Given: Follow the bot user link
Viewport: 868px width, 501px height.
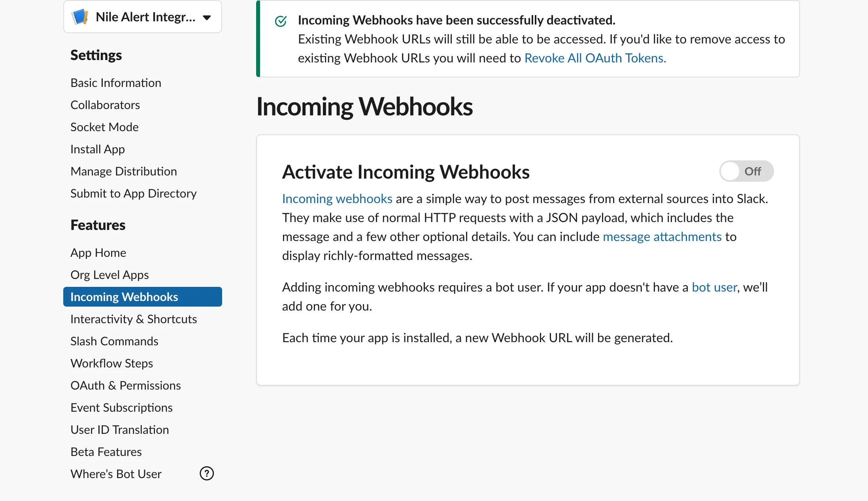Looking at the screenshot, I should coord(714,287).
